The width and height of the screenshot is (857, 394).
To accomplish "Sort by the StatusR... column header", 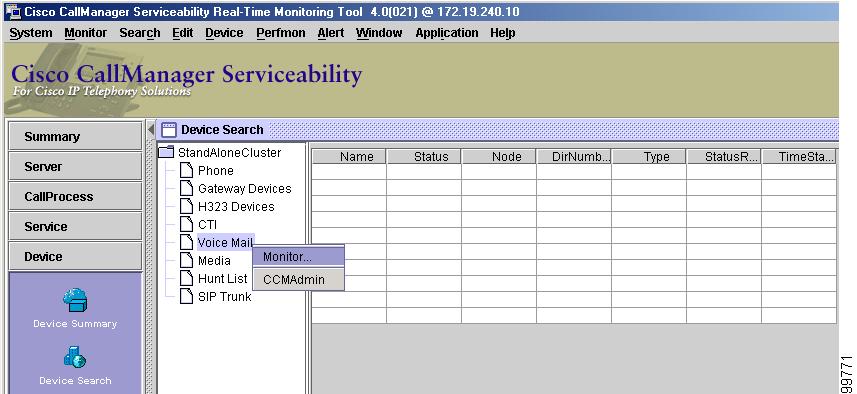I will (724, 157).
